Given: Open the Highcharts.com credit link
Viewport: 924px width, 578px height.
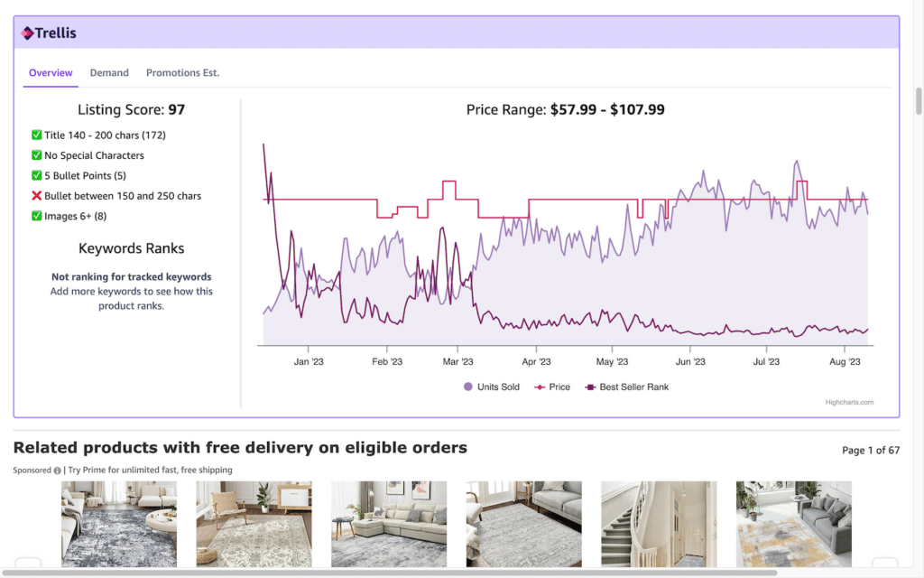Looking at the screenshot, I should (849, 402).
